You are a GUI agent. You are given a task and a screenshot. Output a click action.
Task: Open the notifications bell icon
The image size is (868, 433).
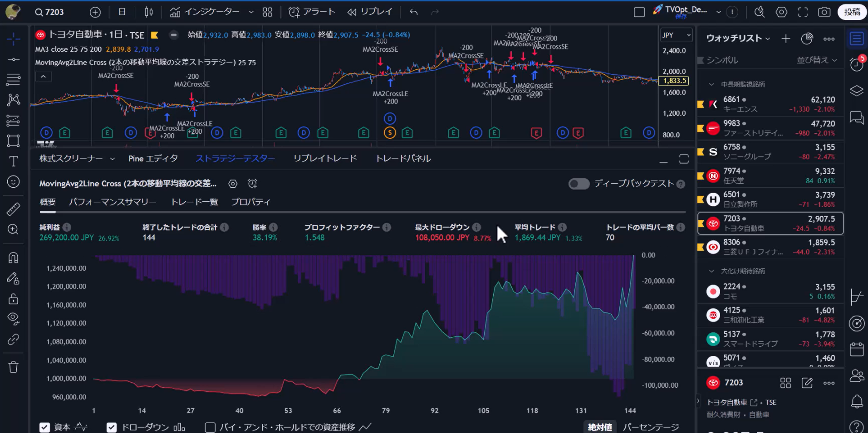pyautogui.click(x=857, y=402)
